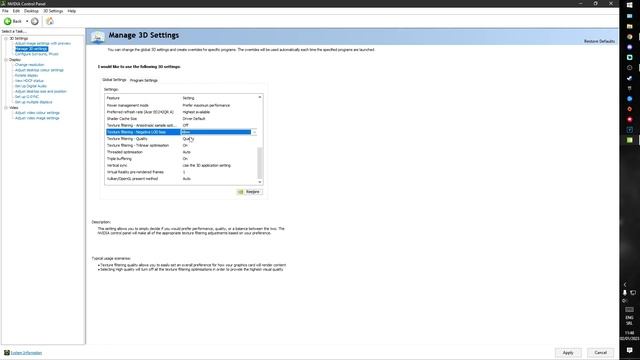This screenshot has height=360, width=640.
Task: Click the Apply button
Action: pyautogui.click(x=568, y=353)
